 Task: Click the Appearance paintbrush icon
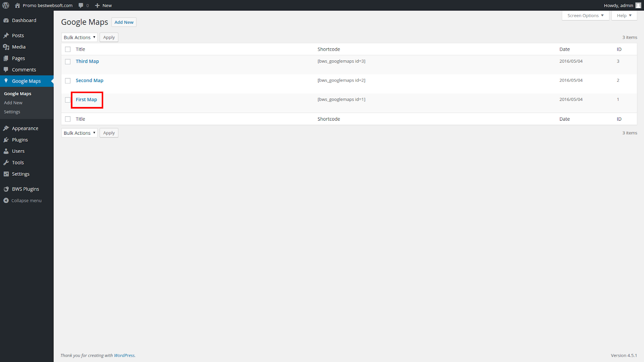tap(6, 128)
